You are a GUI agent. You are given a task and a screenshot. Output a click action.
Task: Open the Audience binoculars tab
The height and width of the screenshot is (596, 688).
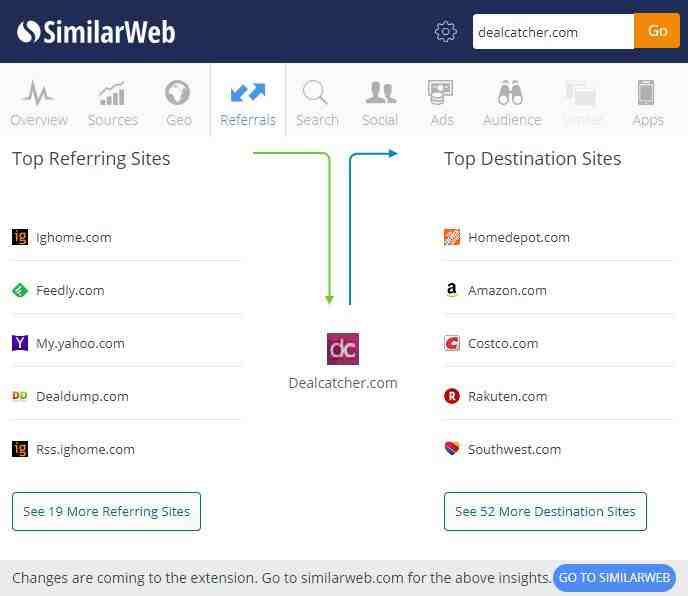(512, 103)
